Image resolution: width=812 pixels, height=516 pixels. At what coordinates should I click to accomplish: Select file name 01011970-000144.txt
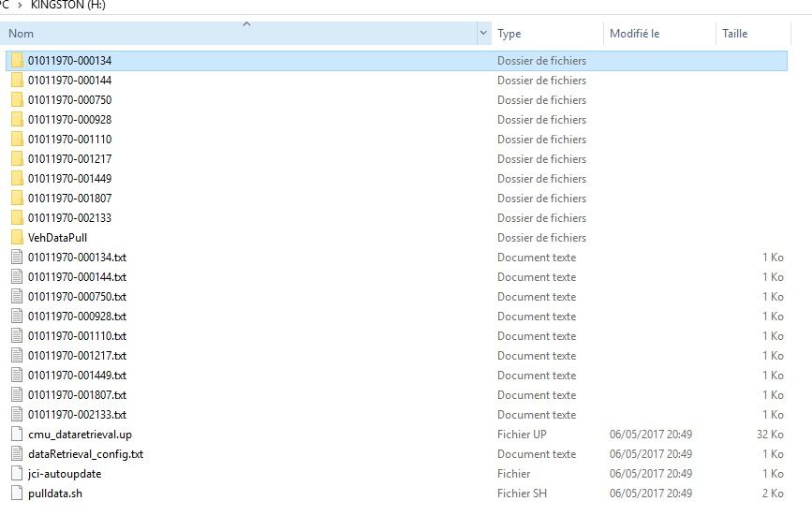(77, 277)
